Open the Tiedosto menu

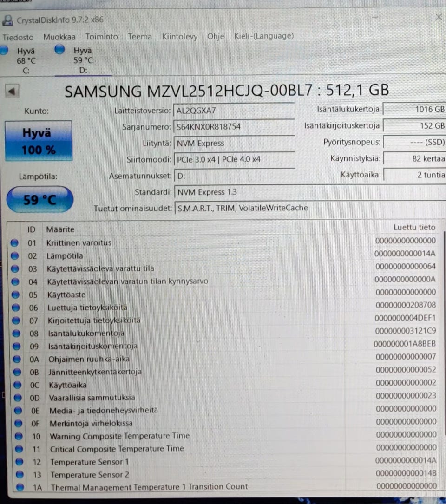(18, 37)
